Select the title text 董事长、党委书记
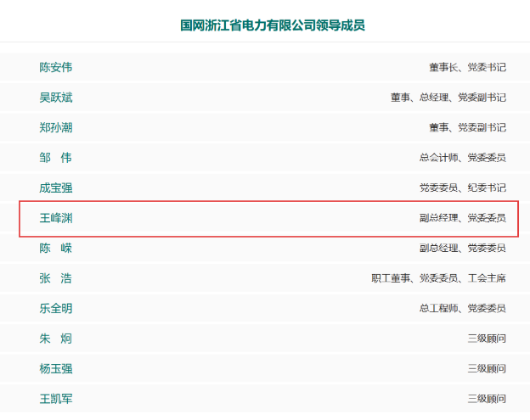Screen dimensions: 530x420 click(x=467, y=67)
